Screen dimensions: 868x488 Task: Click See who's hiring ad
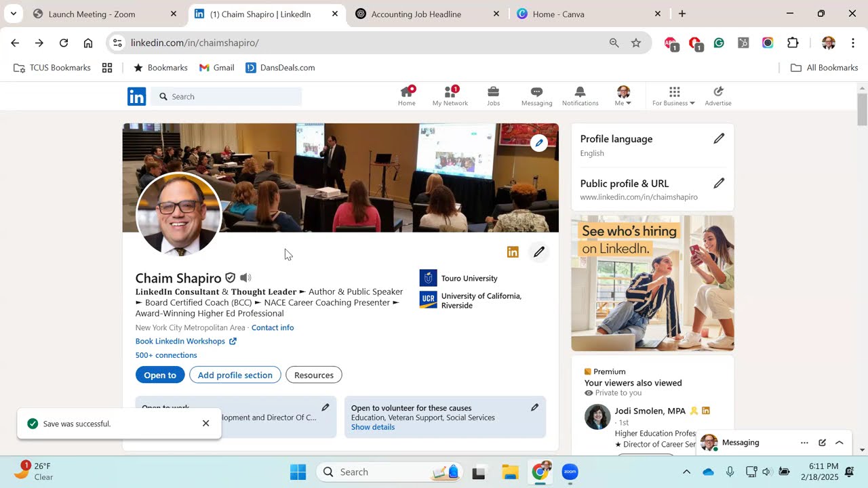(x=652, y=283)
